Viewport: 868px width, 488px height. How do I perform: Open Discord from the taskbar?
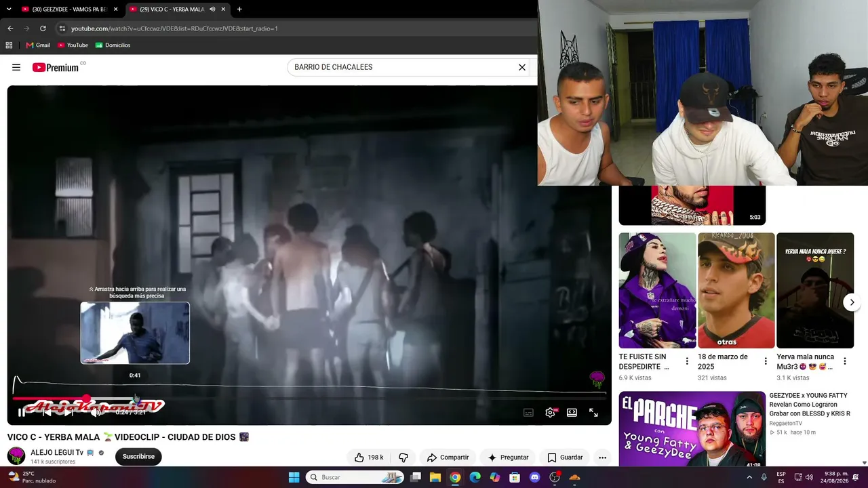coord(534,477)
